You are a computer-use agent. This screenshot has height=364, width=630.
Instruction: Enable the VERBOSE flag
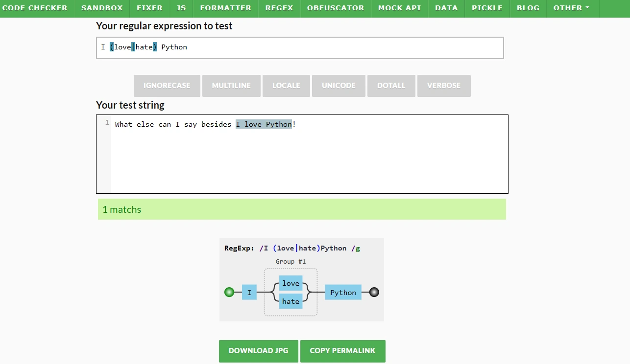pyautogui.click(x=444, y=86)
